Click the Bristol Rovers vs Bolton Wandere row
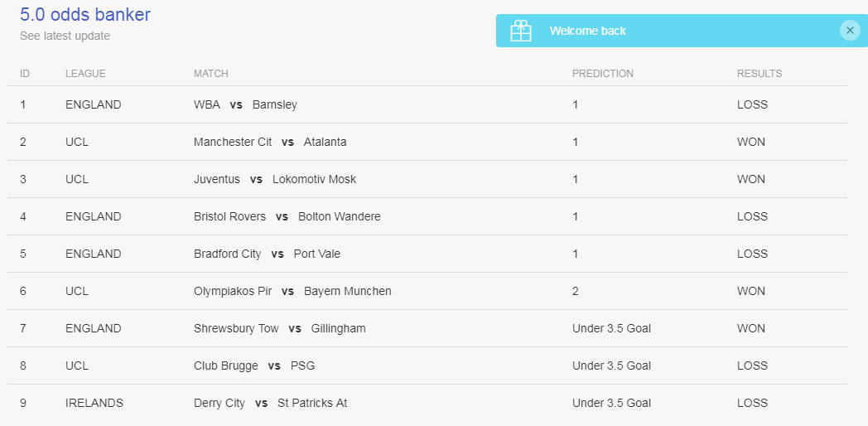This screenshot has width=868, height=426. [x=287, y=217]
